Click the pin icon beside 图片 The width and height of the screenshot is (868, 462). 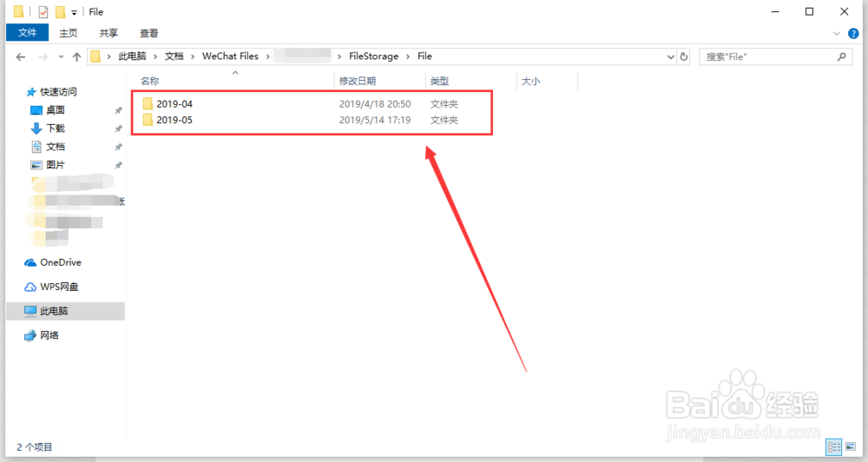[x=118, y=166]
